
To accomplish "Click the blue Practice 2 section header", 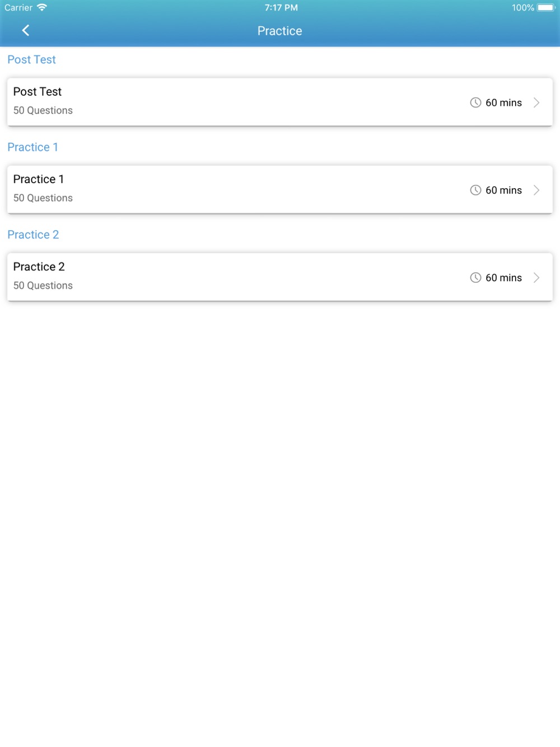I will point(33,235).
